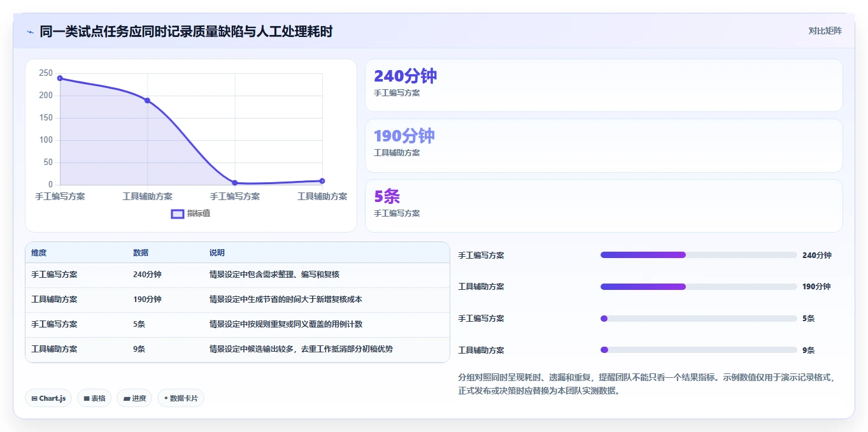Click the 手工编写方案 label beside the 240分钟 progress bar
868x432 pixels.
481,256
